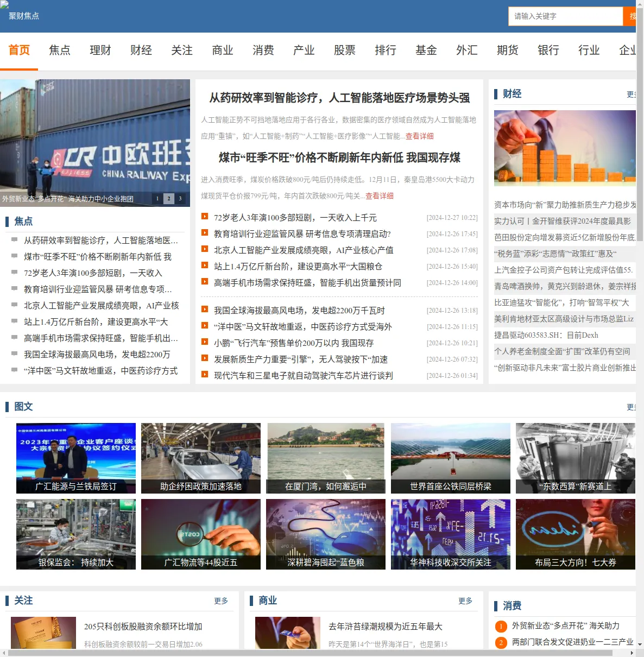This screenshot has height=657, width=644.
Task: Click rank 1 badge 外贸新业态"多点开花"
Action: click(x=501, y=627)
